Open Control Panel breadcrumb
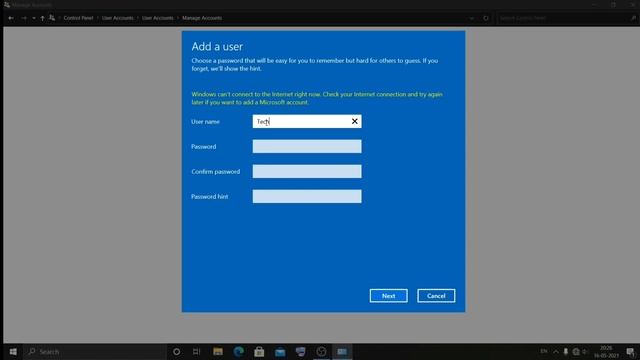Viewport: 640px width, 360px height. point(78,18)
